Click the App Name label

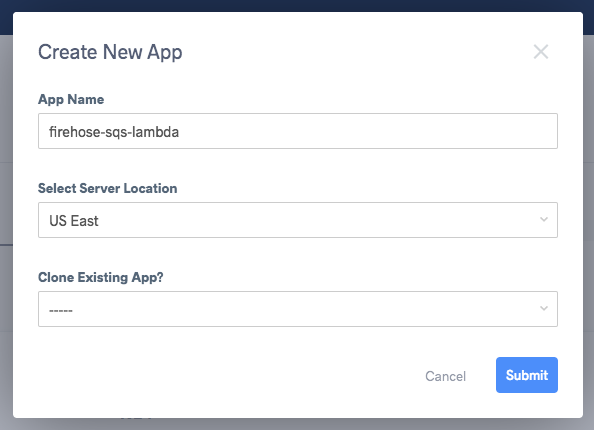(71, 99)
